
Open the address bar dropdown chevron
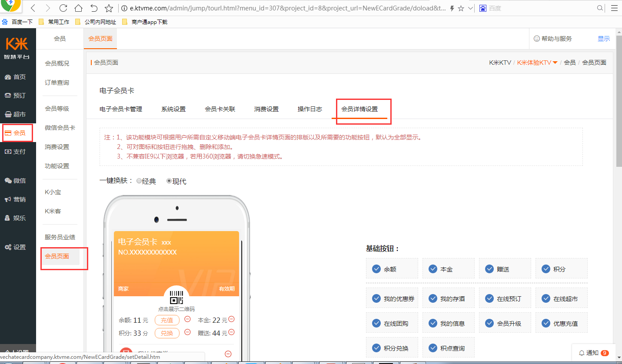point(470,8)
